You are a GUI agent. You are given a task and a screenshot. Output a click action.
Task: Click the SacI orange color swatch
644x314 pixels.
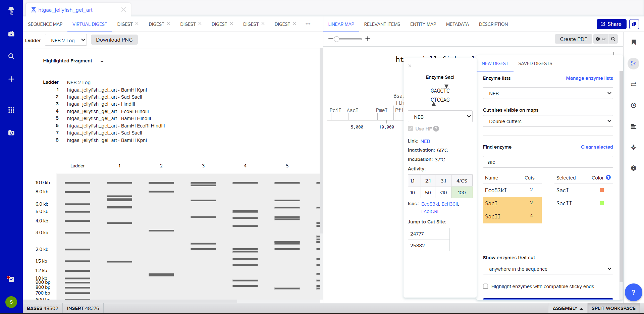pos(602,190)
